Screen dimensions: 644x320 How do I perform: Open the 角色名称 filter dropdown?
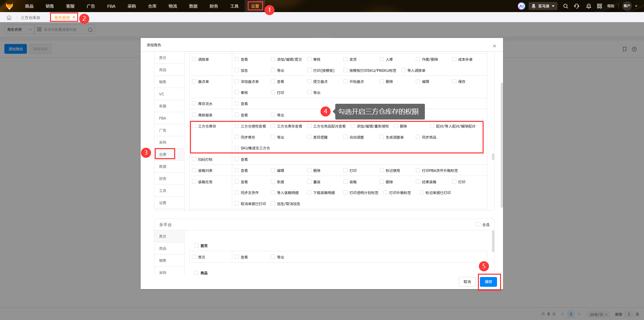tap(19, 30)
